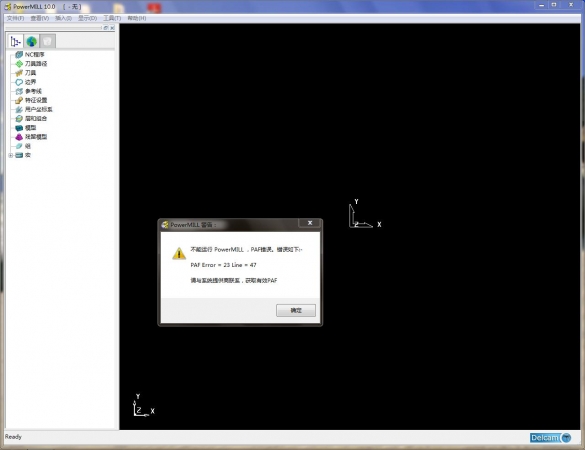This screenshot has height=450, width=585.
Task: Click the green 刀具路径 toolpath icon
Action: [x=19, y=64]
